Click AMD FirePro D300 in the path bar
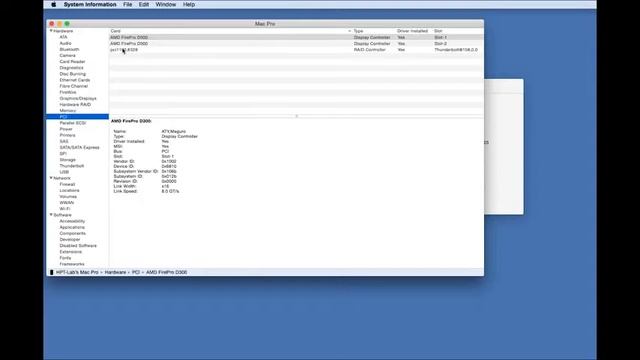This screenshot has height=360, width=640. pos(167,272)
